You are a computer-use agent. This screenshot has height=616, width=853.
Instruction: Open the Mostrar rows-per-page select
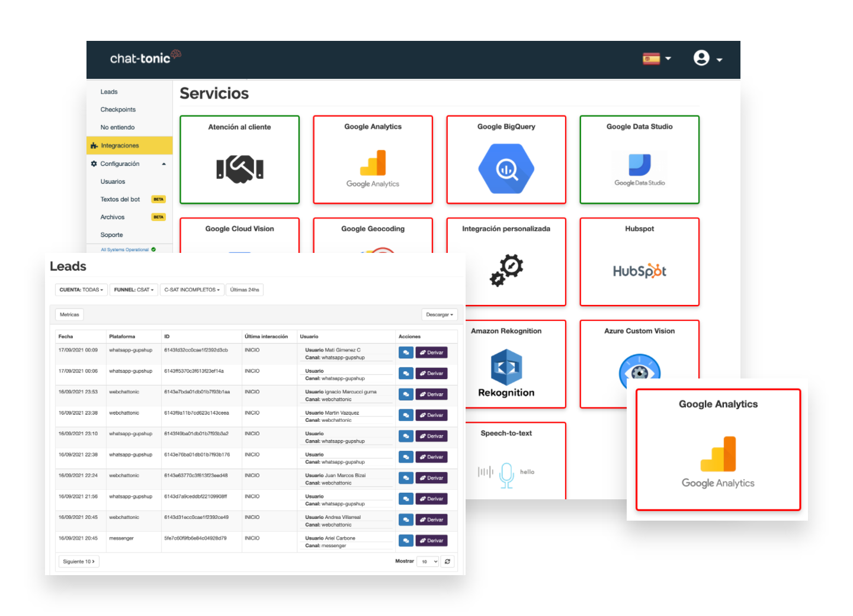(428, 562)
